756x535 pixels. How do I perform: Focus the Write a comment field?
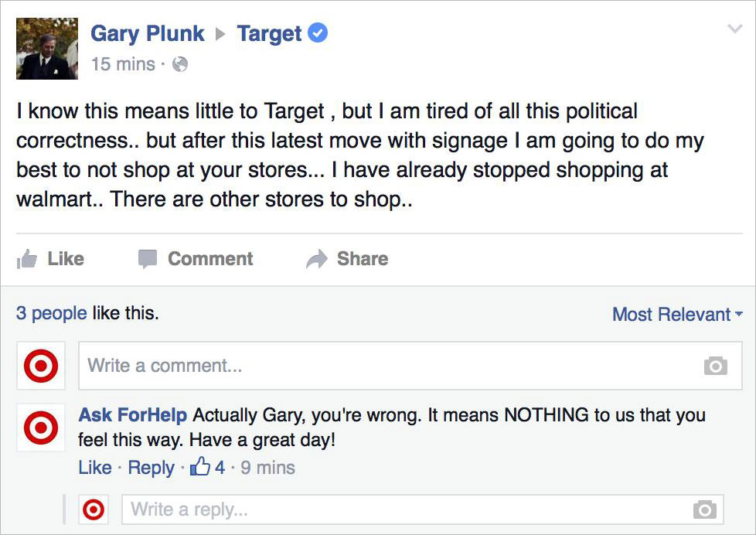tap(410, 366)
